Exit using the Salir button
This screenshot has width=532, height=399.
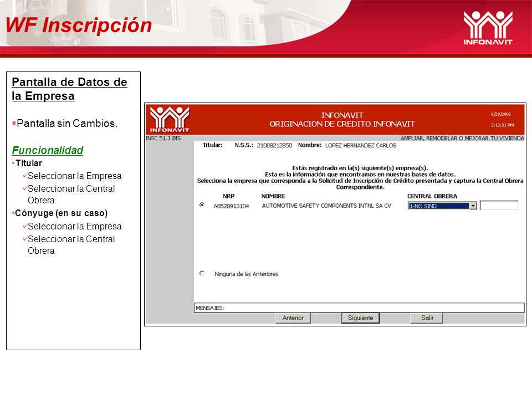tap(427, 318)
